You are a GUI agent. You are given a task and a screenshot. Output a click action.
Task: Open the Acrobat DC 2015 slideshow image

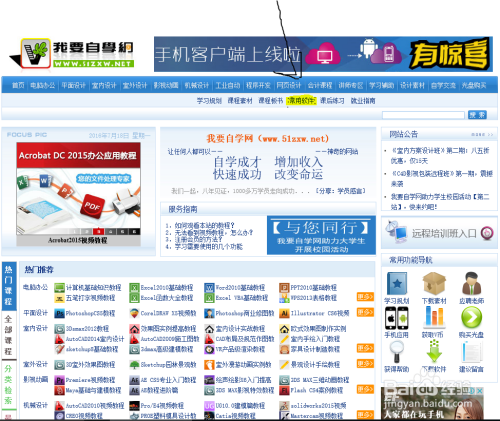click(78, 189)
